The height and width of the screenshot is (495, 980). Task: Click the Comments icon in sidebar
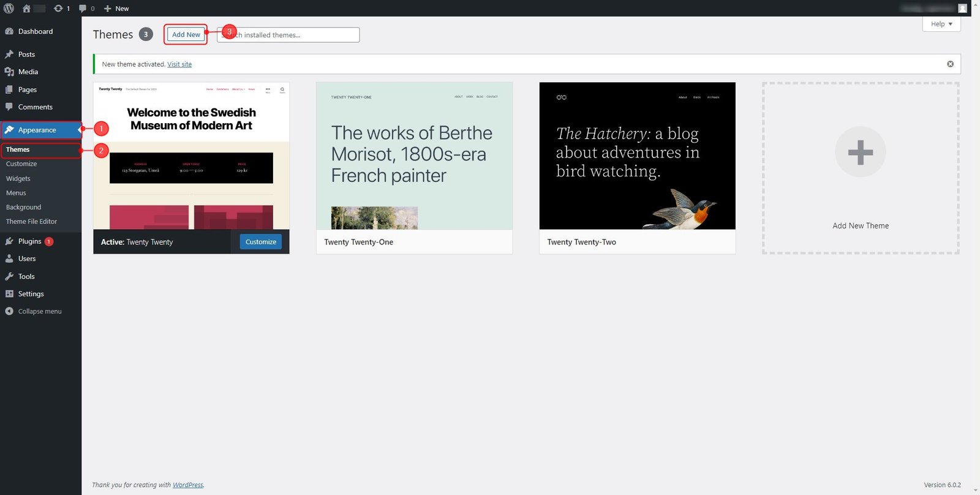coord(9,107)
